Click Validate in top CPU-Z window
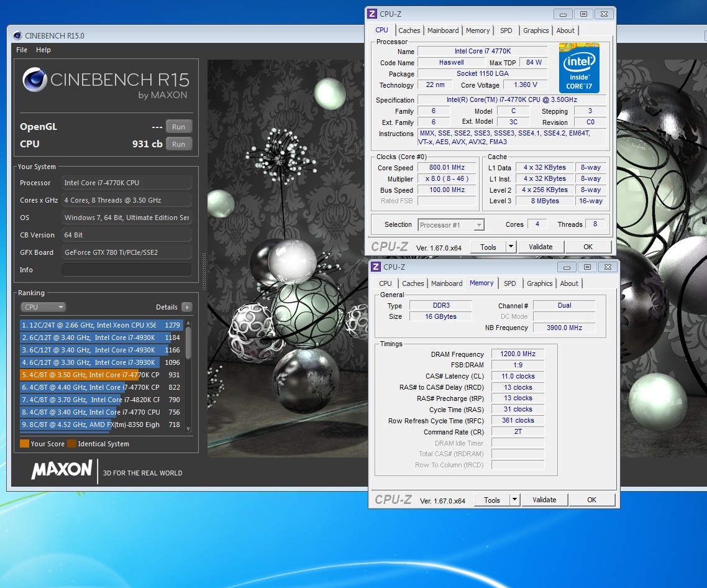Screen dimensions: 707x588 540,247
